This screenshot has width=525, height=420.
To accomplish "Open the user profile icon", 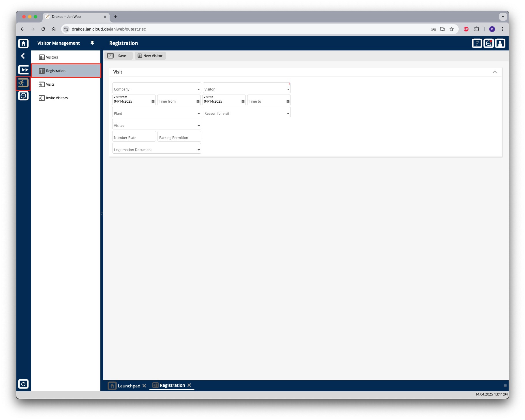I will 500,43.
